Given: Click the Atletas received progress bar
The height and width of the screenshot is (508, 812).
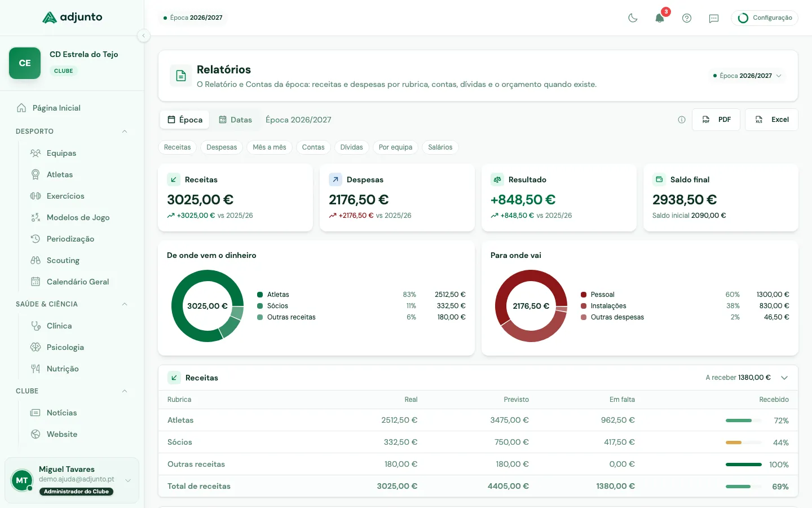Looking at the screenshot, I should click(744, 421).
